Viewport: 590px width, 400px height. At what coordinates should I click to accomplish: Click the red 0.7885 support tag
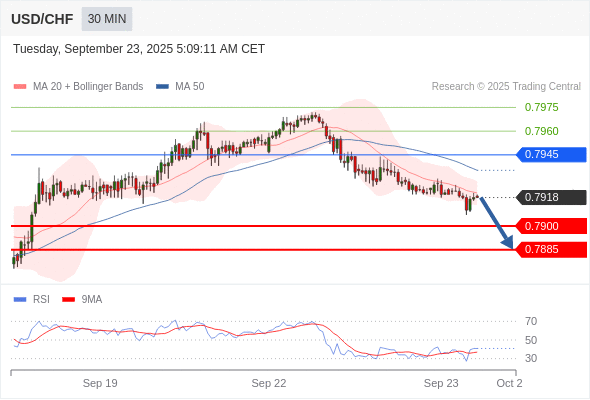click(x=551, y=249)
